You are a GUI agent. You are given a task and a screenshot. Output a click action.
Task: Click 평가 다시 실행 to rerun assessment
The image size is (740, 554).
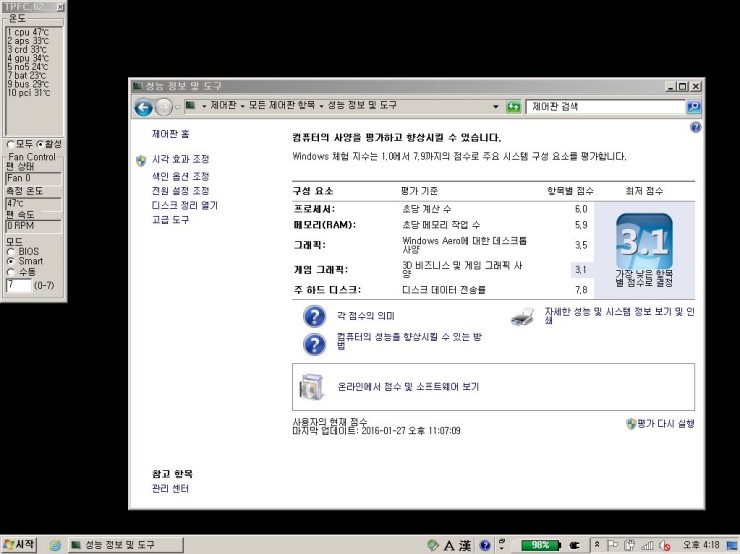665,424
